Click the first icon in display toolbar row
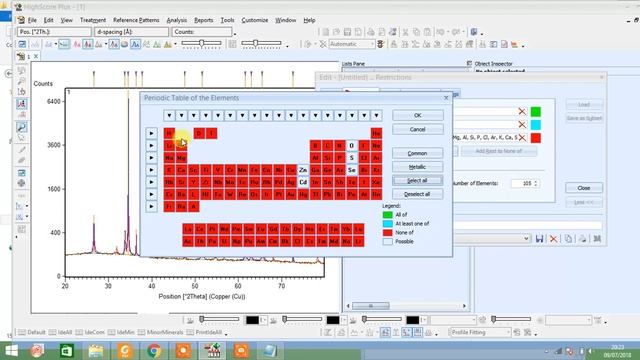 [22, 44]
